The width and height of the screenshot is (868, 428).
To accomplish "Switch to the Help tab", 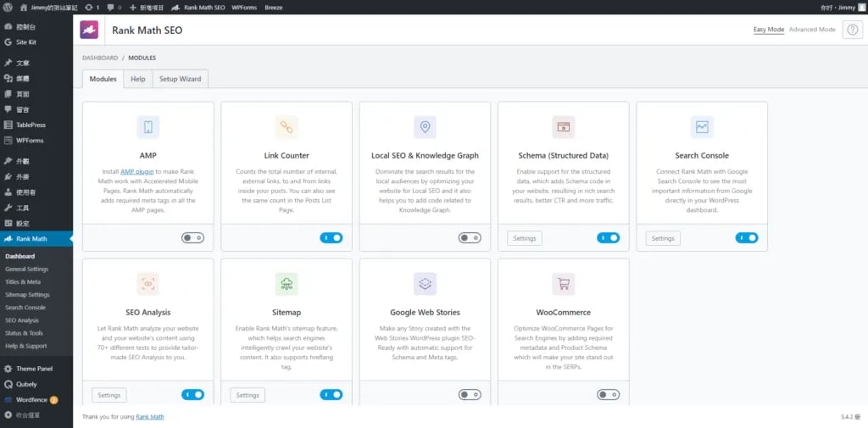I will tap(138, 79).
